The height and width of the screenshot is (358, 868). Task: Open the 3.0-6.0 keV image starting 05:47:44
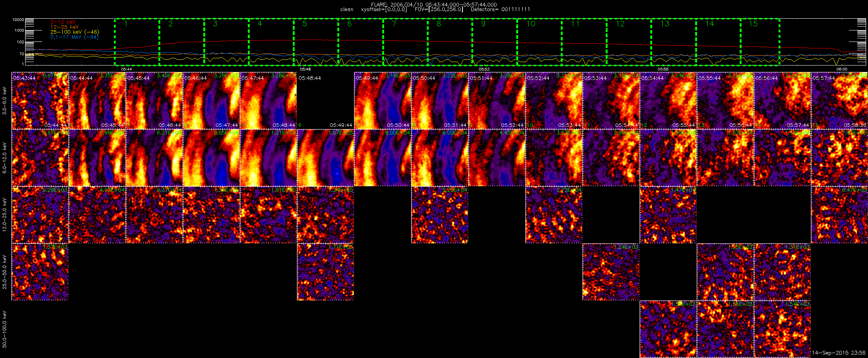(x=268, y=101)
